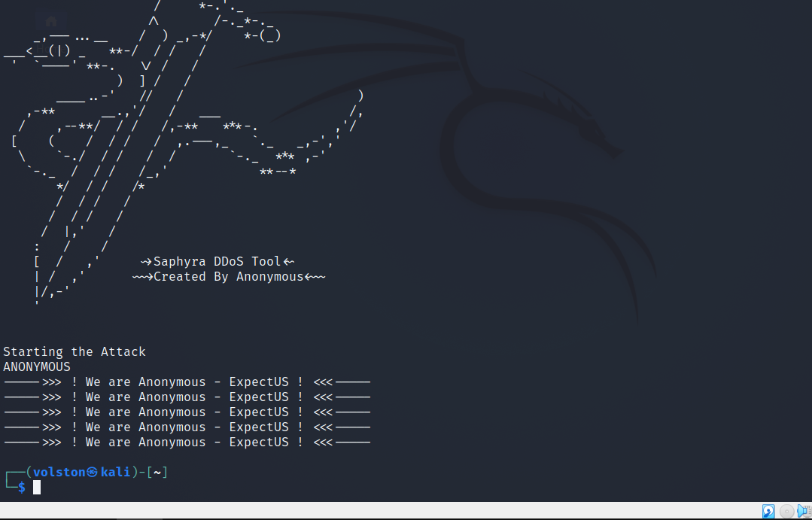Select the Starting the Attack text
The width and height of the screenshot is (812, 520).
(x=72, y=351)
